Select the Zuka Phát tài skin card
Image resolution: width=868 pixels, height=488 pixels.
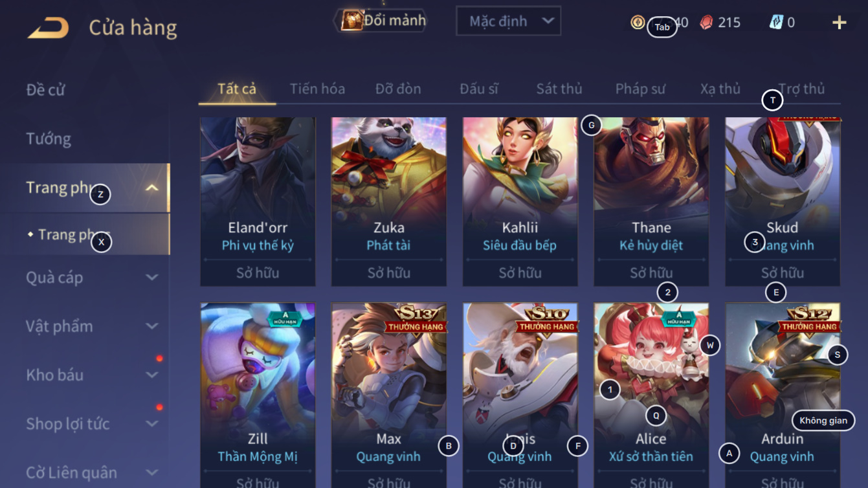pyautogui.click(x=388, y=202)
